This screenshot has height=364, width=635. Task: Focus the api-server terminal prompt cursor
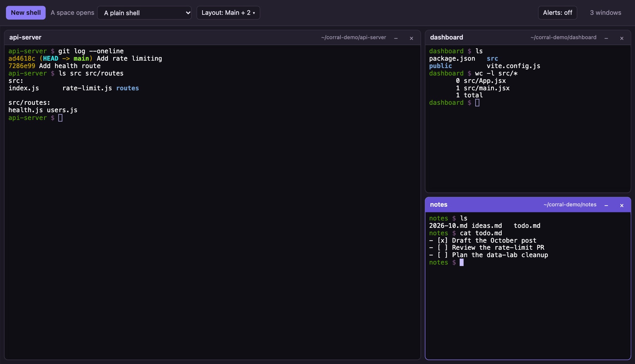click(60, 118)
